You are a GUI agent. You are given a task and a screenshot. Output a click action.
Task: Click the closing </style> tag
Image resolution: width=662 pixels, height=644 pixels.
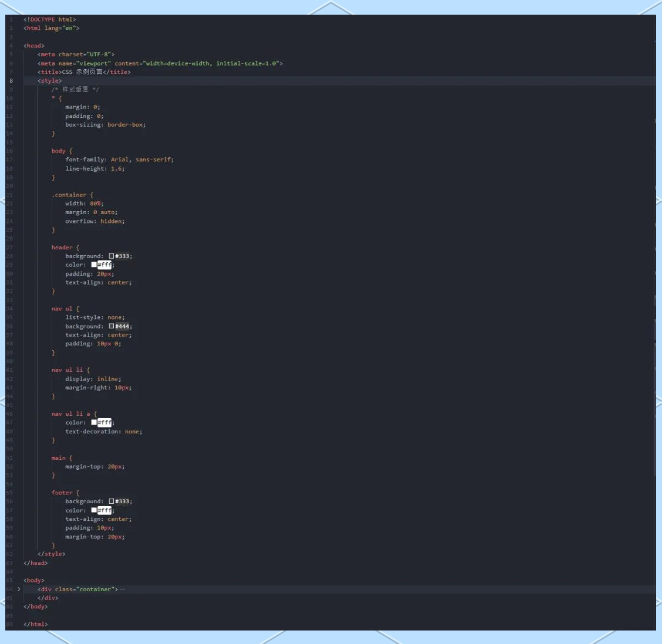click(x=52, y=554)
